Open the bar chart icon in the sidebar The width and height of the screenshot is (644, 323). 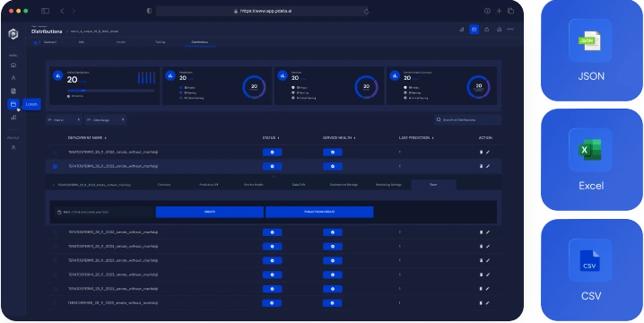[x=13, y=118]
